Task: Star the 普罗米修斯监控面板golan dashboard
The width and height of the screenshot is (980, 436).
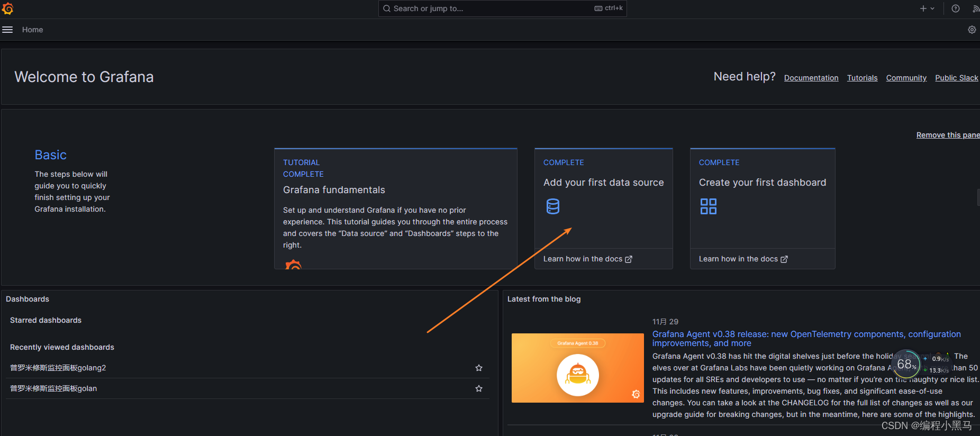Action: pos(479,388)
